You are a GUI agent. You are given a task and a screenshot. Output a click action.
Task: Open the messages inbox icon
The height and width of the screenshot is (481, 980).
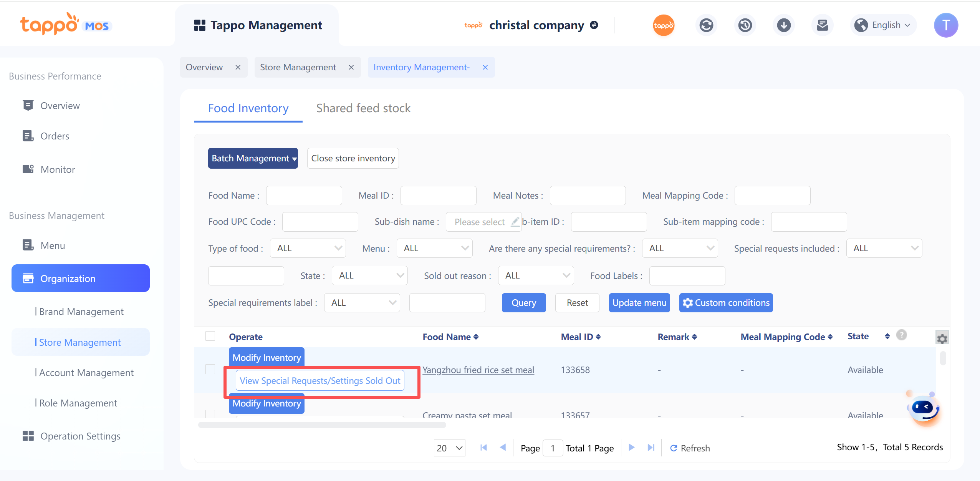pos(822,25)
